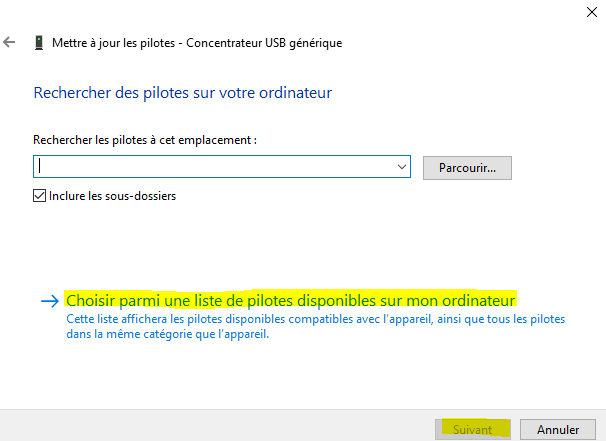Screen dimensions: 606x441
Task: Open Choisir parmi une liste de pilotes link
Action: point(290,300)
